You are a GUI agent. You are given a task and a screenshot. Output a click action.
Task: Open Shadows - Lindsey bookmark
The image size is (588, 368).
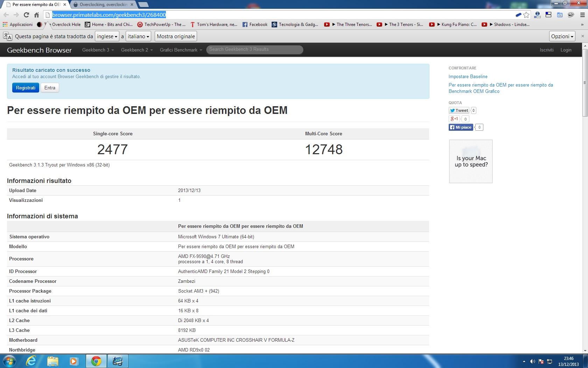(505, 25)
